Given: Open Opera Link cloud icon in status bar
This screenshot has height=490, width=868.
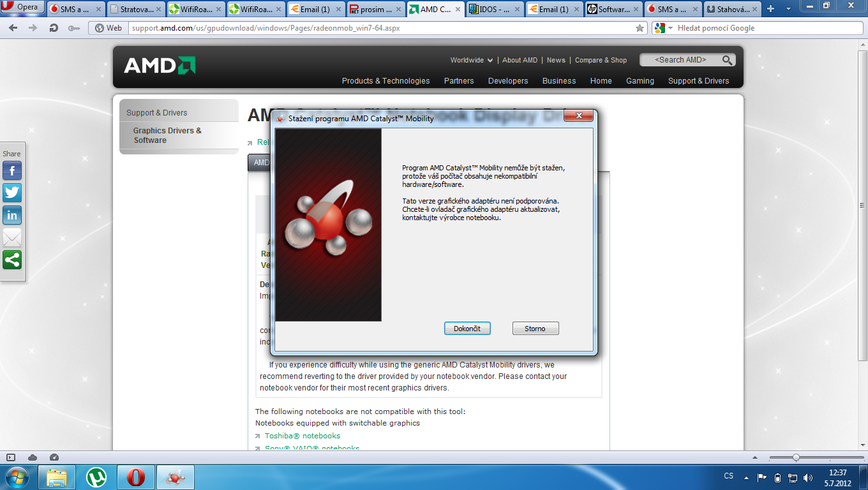Looking at the screenshot, I should click(33, 457).
